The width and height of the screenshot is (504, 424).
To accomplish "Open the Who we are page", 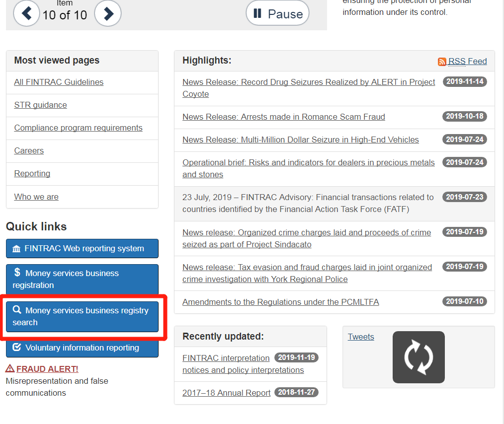I will click(x=36, y=197).
